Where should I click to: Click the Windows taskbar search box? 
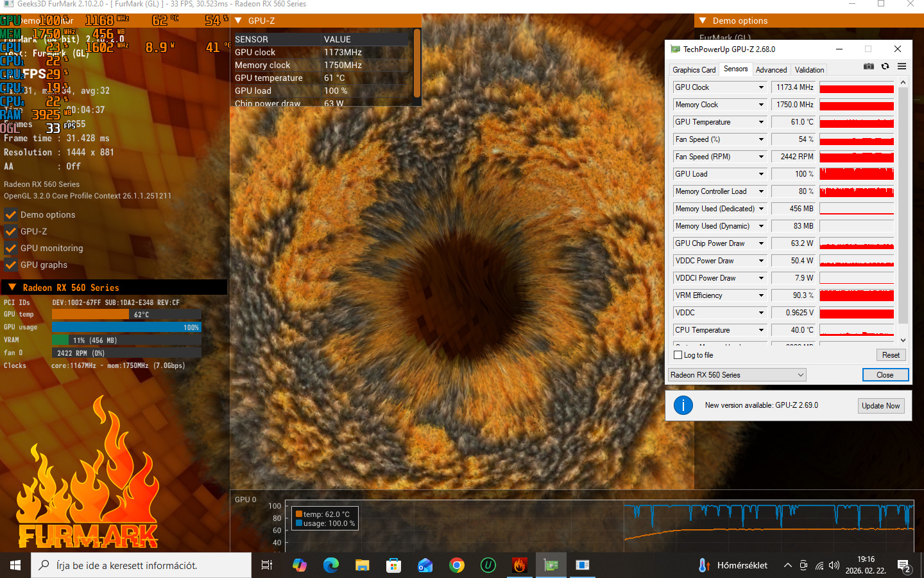coord(141,565)
